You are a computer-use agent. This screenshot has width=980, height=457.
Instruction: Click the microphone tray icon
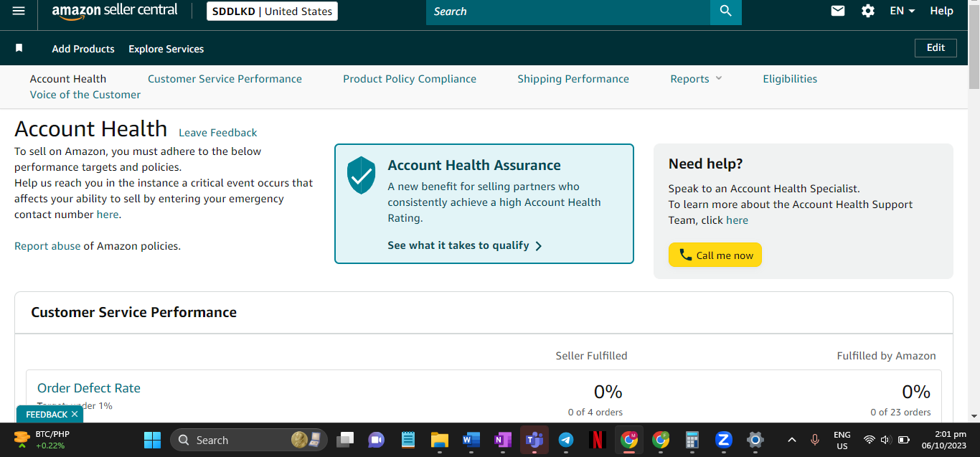click(x=815, y=440)
